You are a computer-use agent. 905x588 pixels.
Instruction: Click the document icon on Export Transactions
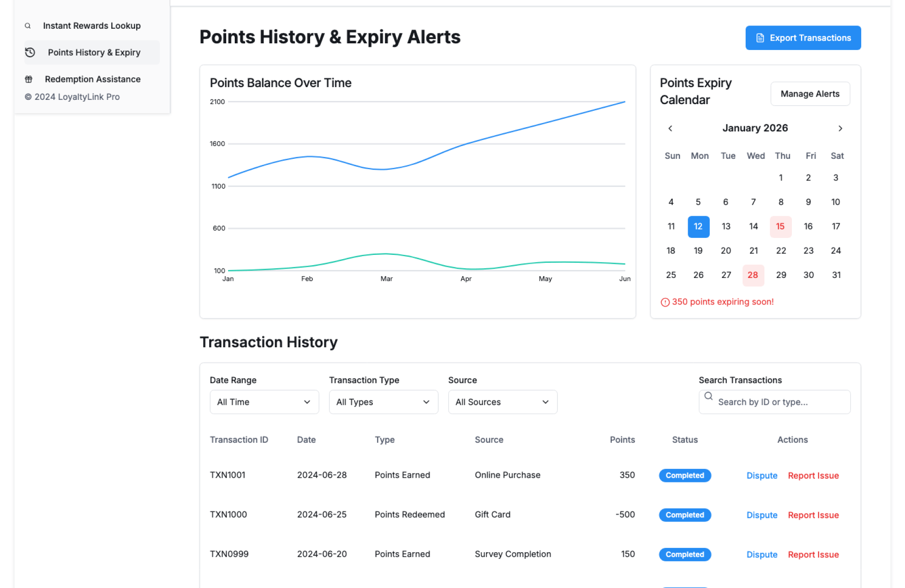click(760, 38)
